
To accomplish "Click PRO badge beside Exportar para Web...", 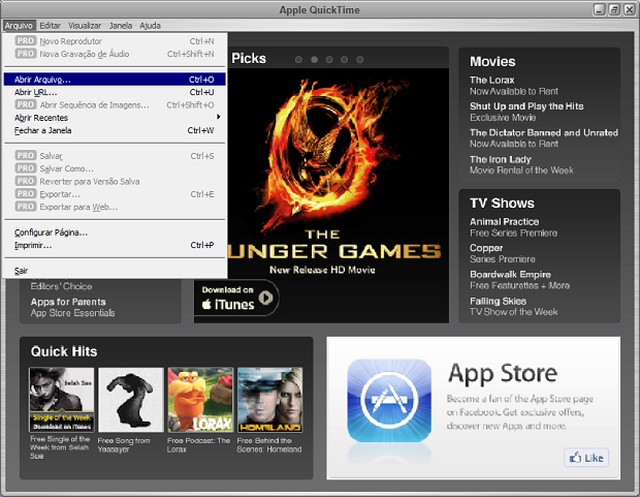I will tap(26, 206).
